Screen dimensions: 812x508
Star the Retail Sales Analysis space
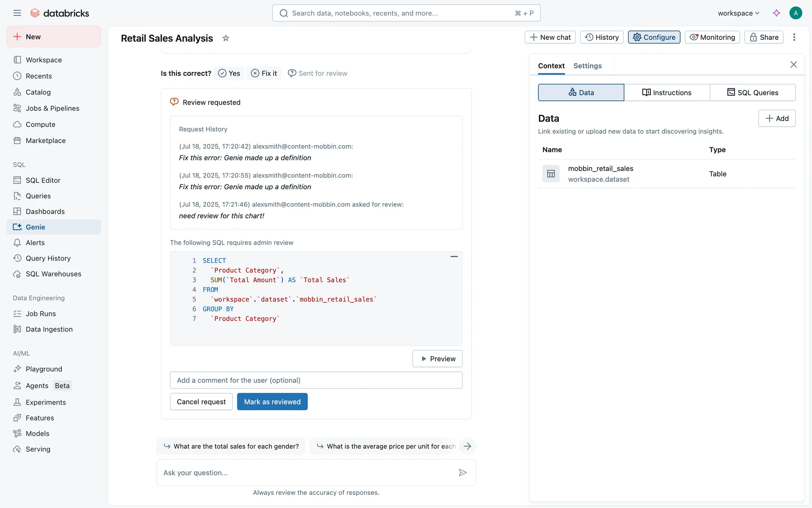[x=226, y=38]
